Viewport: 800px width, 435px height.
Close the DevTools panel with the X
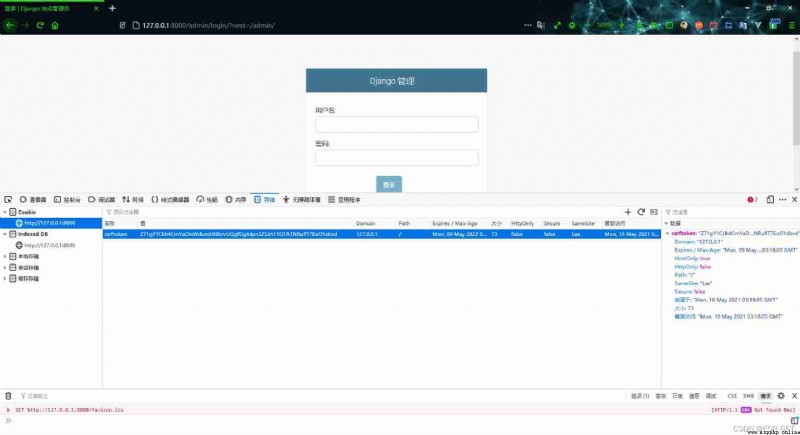pyautogui.click(x=794, y=199)
